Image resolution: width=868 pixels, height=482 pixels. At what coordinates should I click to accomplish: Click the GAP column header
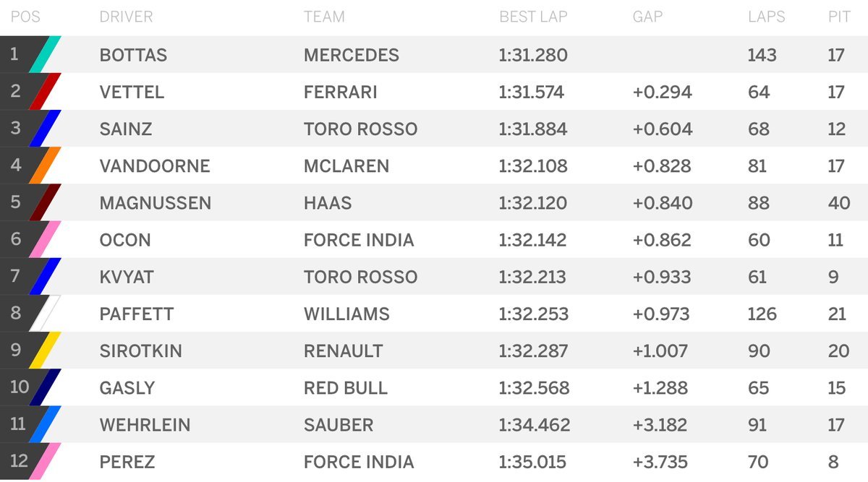647,17
